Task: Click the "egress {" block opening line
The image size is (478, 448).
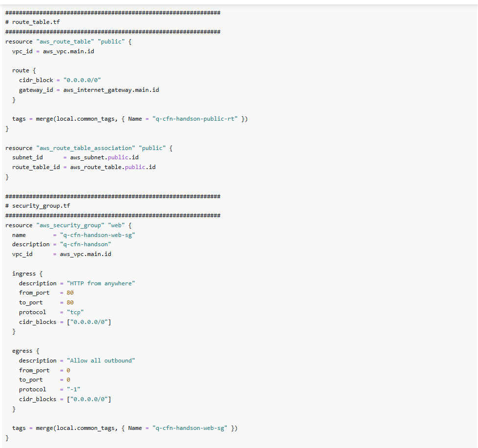Action: (x=25, y=351)
